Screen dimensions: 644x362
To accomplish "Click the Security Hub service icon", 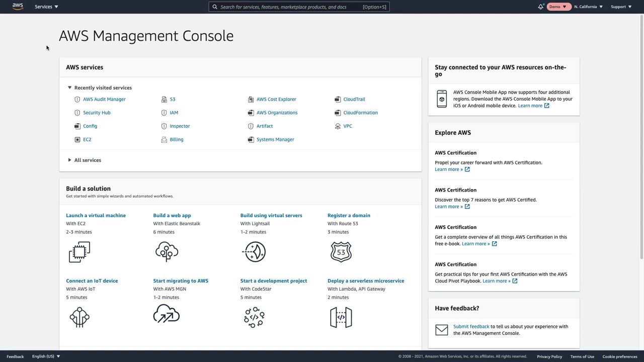I will click(77, 113).
